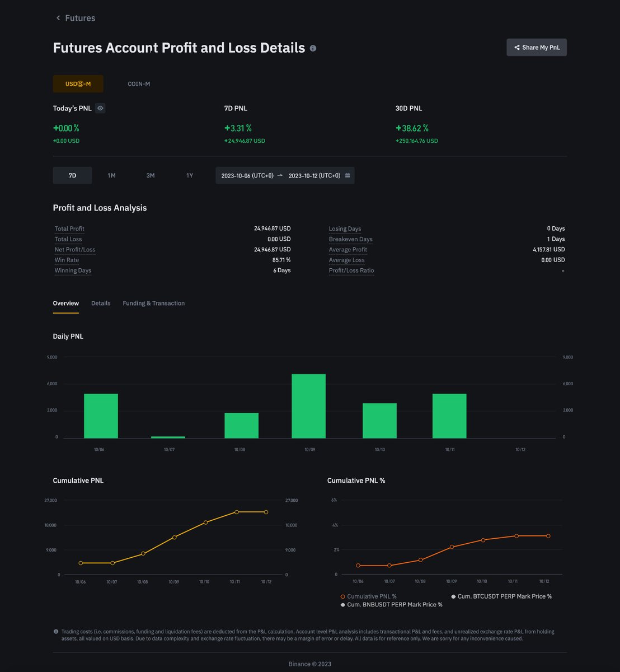Toggle the Cum. BTCUSDT PERP Mark Price % legend
Image resolution: width=620 pixels, height=672 pixels.
pos(501,596)
